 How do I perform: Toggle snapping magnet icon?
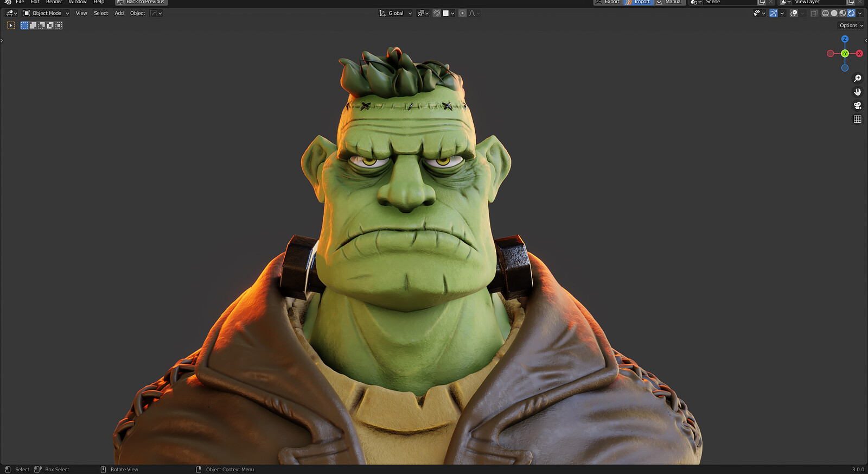coord(437,13)
